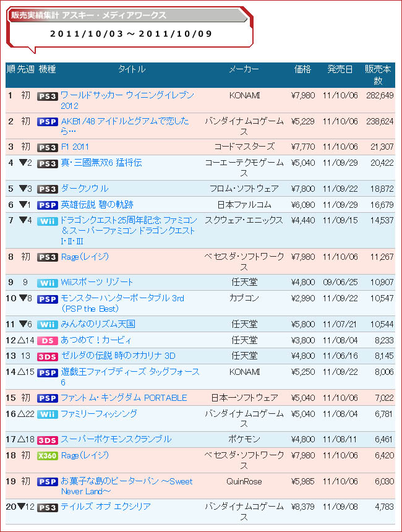The width and height of the screenshot is (402, 532).
Task: Open スーパーポケモンスクランブル link
Action: tap(116, 439)
